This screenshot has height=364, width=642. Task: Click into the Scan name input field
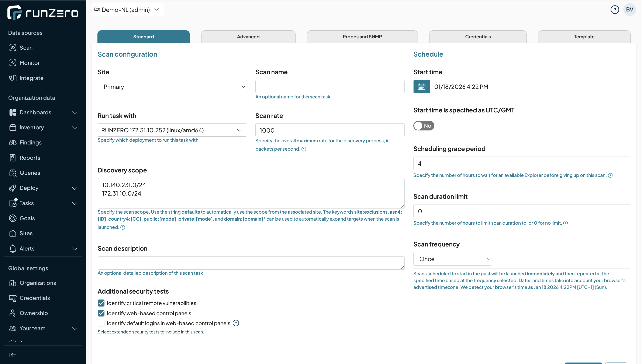point(329,87)
